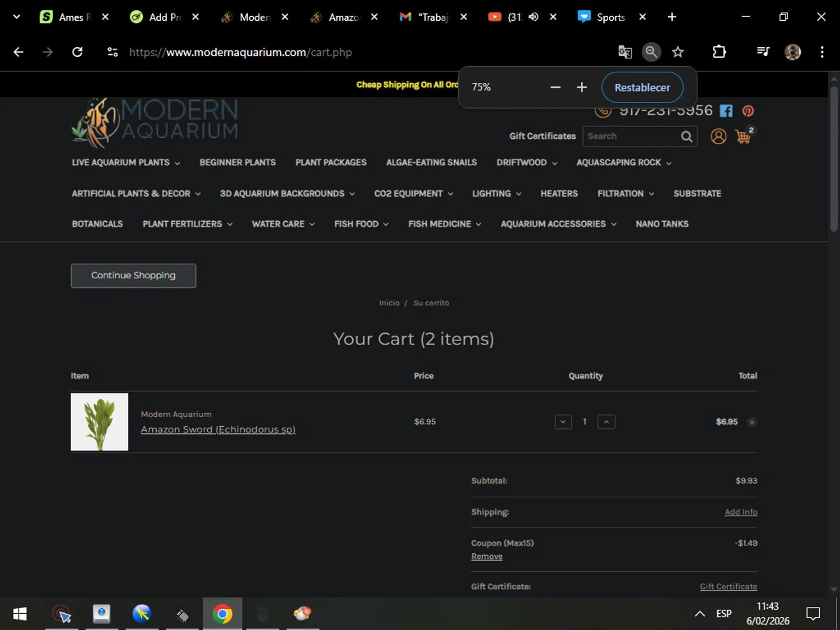Expand Live Aquarium Plants menu
The width and height of the screenshot is (840, 630).
[126, 162]
